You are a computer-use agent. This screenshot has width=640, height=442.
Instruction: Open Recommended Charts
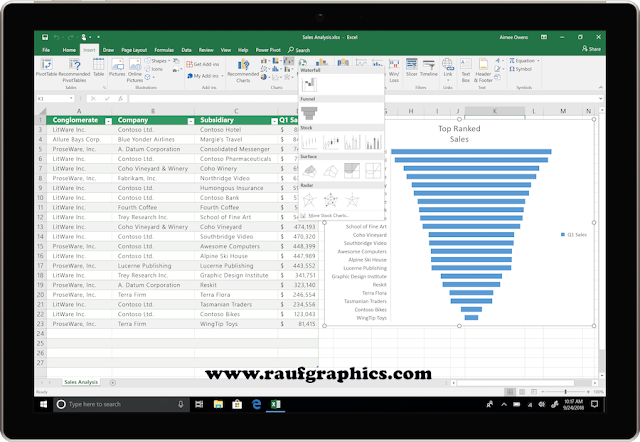[243, 70]
